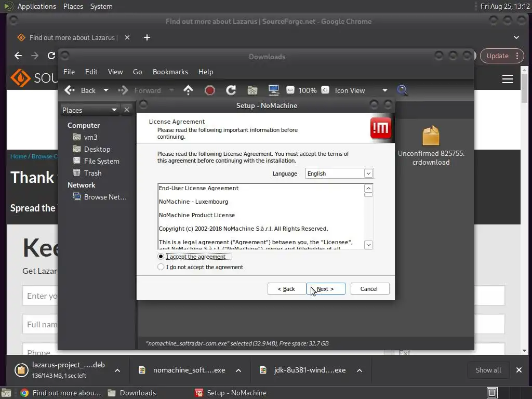Image resolution: width=532 pixels, height=399 pixels.
Task: Click the SourceForge logo icon
Action: 20,78
